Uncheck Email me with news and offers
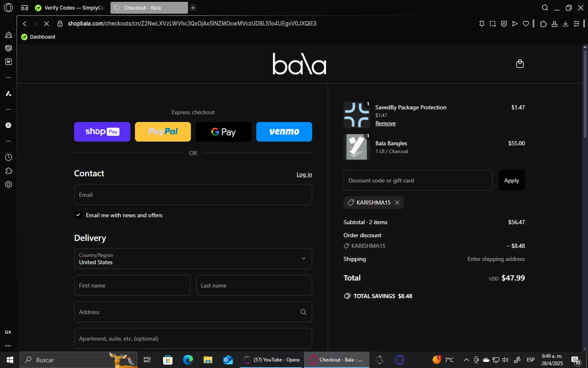The width and height of the screenshot is (588, 368). [78, 215]
